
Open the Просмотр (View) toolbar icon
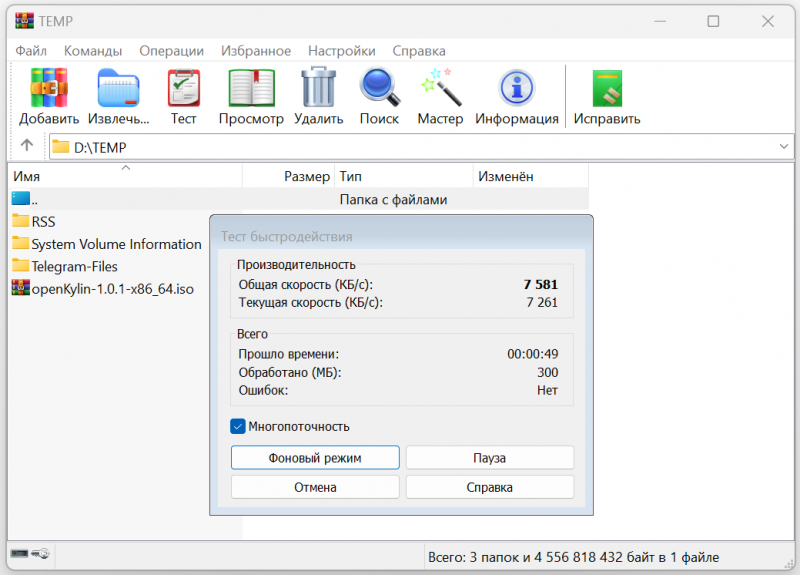coord(251,88)
